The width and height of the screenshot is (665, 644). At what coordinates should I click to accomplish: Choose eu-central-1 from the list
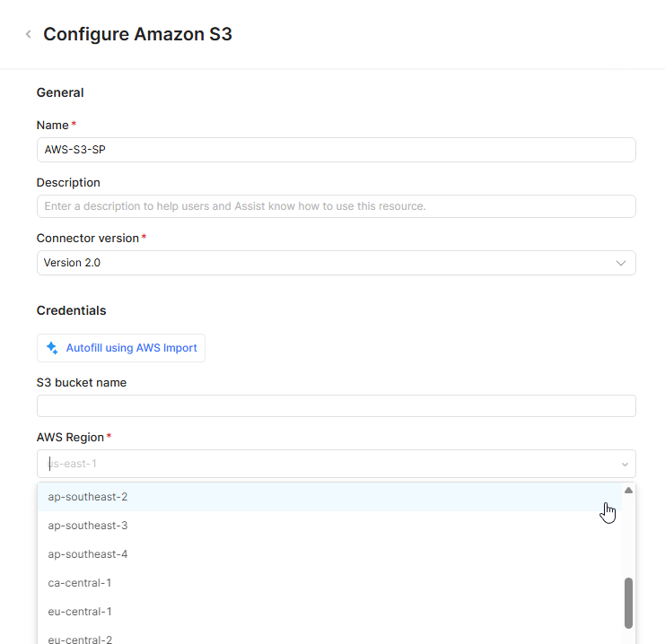[x=80, y=612]
